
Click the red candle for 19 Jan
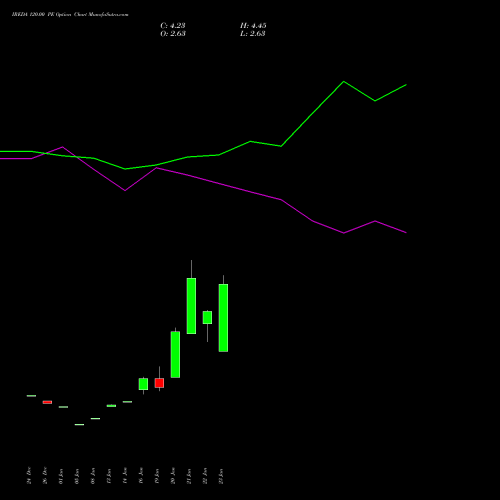[159, 383]
